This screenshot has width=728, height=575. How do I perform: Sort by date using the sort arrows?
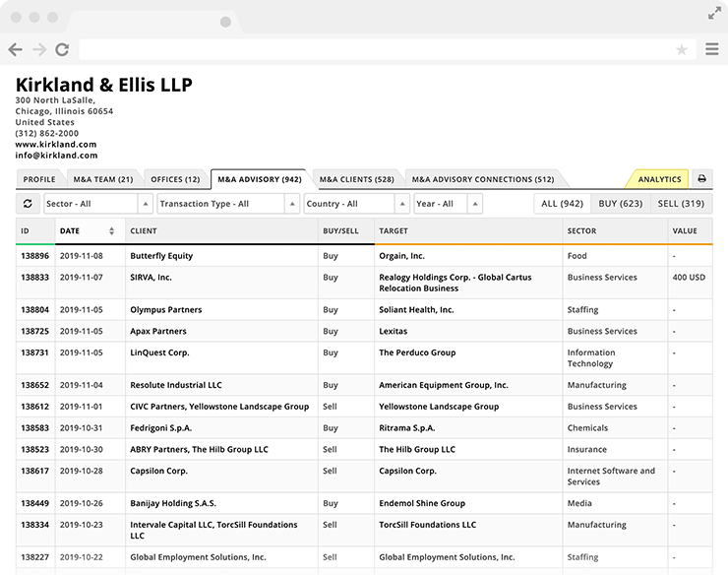111,231
